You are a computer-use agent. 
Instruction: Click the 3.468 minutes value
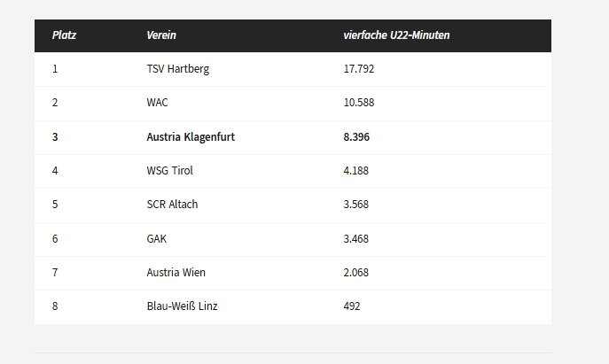click(x=356, y=239)
